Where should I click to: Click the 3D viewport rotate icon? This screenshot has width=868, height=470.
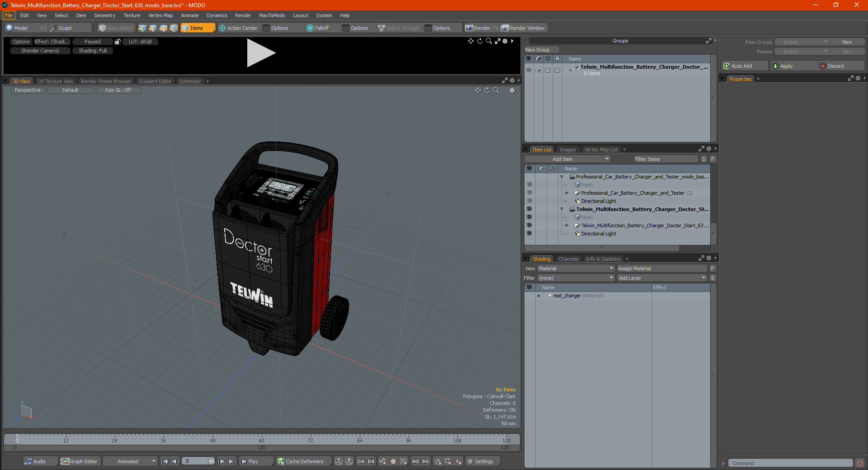click(487, 90)
